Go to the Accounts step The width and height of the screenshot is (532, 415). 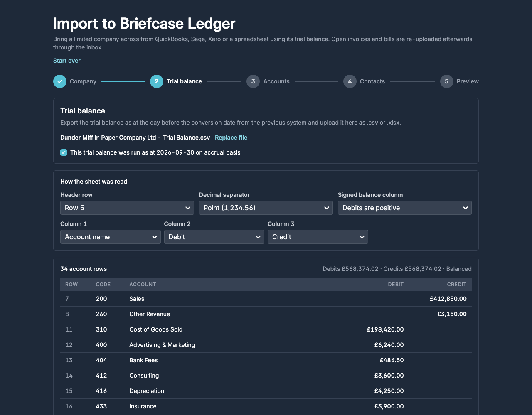(268, 81)
